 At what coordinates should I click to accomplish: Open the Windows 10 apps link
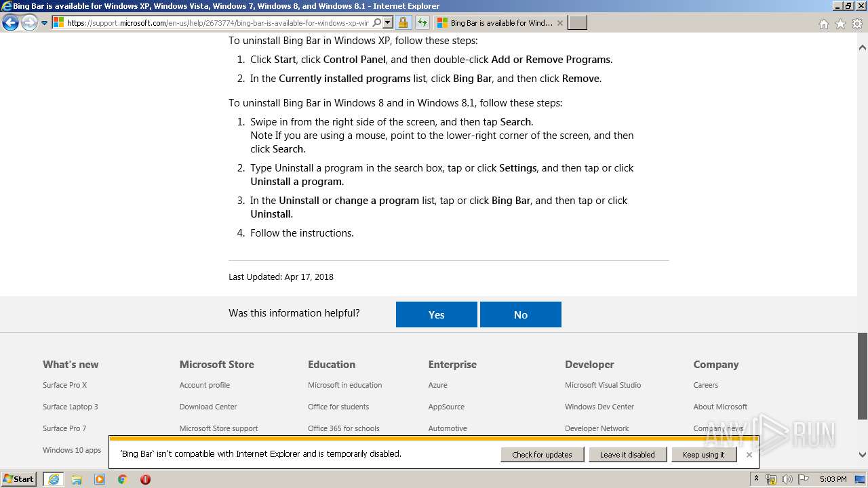[72, 450]
